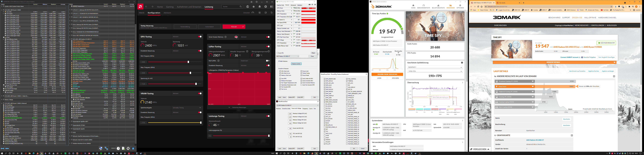The image size is (644, 155).
Task: Click Ergebnis online vergleichen button
Action: click(387, 74)
